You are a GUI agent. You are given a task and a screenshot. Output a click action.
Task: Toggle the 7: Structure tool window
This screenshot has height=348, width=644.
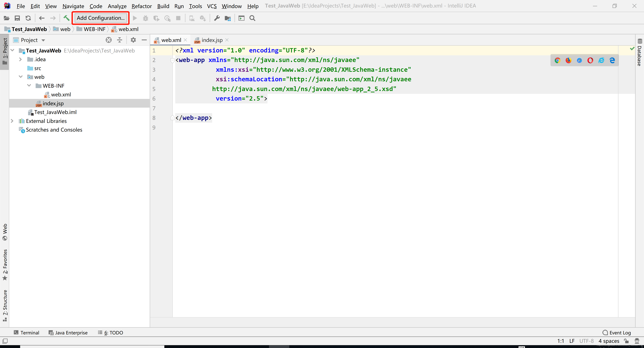click(5, 306)
